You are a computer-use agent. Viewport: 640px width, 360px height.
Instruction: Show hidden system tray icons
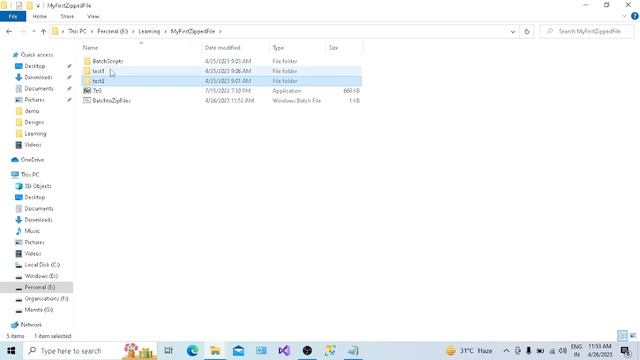506,351
